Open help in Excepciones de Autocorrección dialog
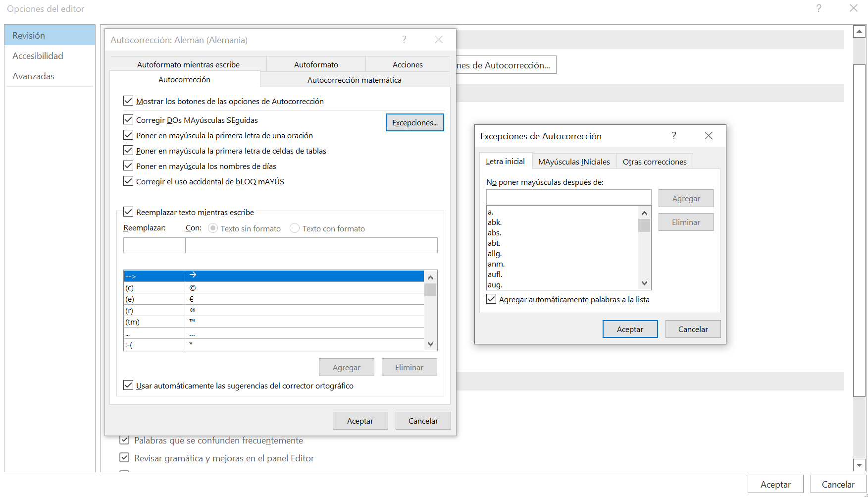 coord(674,136)
